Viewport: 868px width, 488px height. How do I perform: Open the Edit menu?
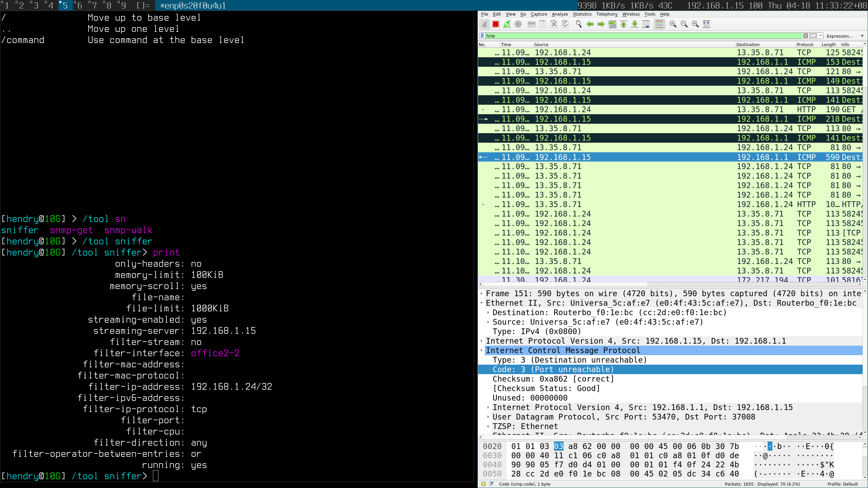(x=497, y=14)
